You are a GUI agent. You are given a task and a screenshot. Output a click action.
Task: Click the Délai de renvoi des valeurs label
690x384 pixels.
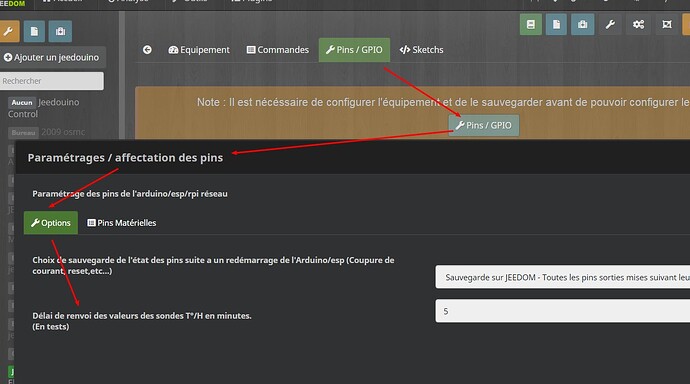pos(142,321)
